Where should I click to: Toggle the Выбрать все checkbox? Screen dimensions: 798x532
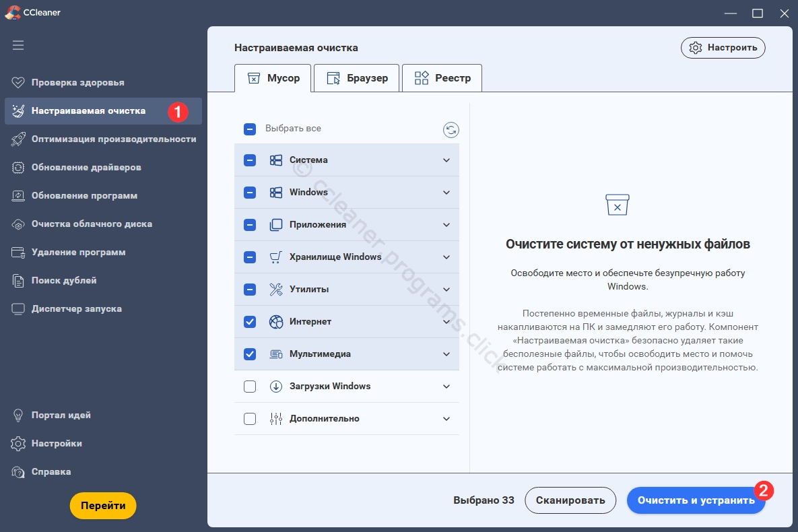pos(250,129)
